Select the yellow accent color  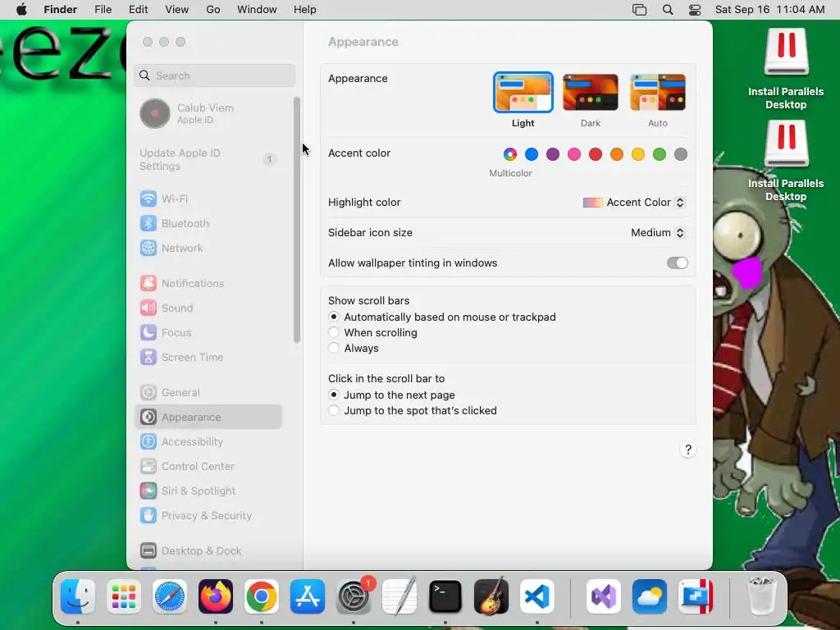point(638,154)
